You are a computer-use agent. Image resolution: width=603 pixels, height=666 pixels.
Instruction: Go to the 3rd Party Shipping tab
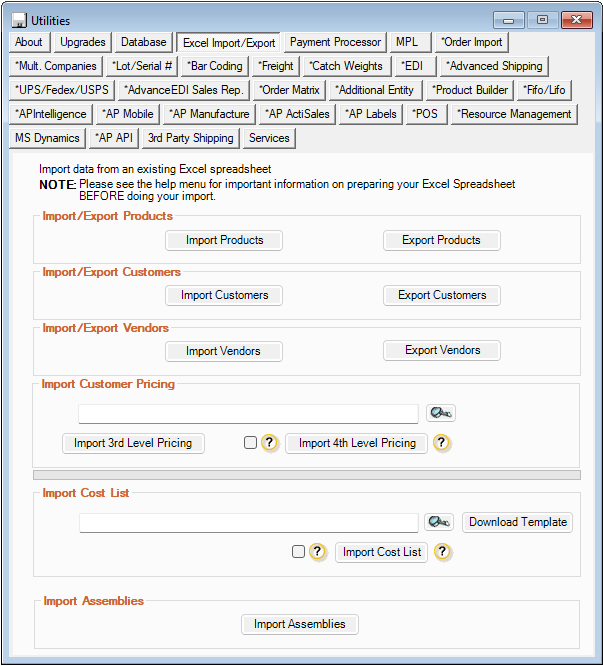click(x=190, y=138)
